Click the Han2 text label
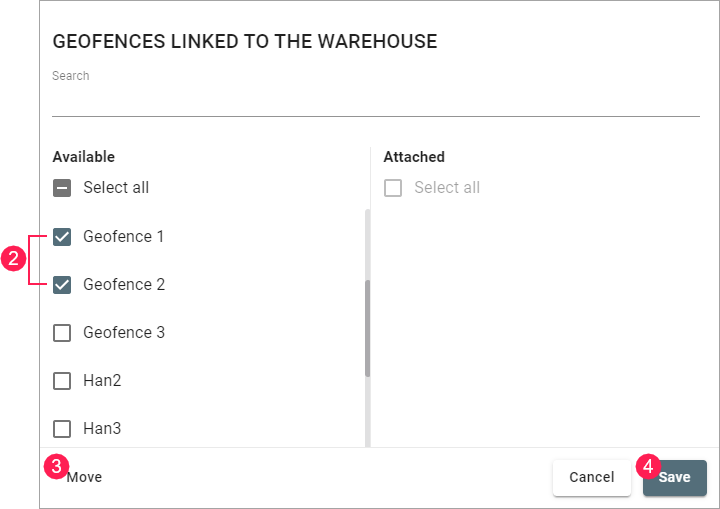This screenshot has width=720, height=509. tap(102, 381)
